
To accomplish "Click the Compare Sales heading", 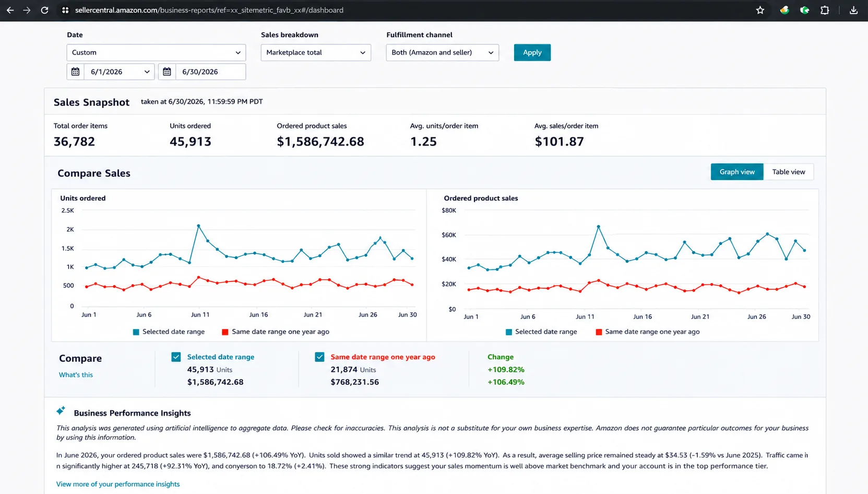I will coord(94,173).
